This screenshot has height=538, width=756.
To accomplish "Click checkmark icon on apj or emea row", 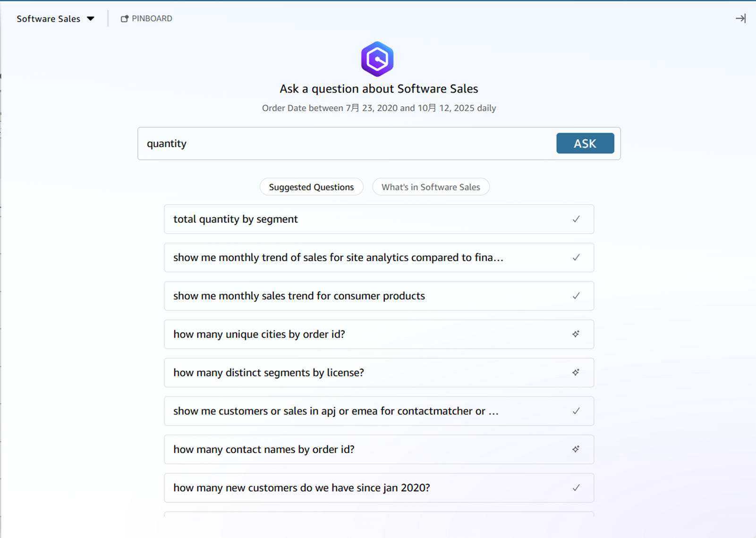I will pos(576,411).
